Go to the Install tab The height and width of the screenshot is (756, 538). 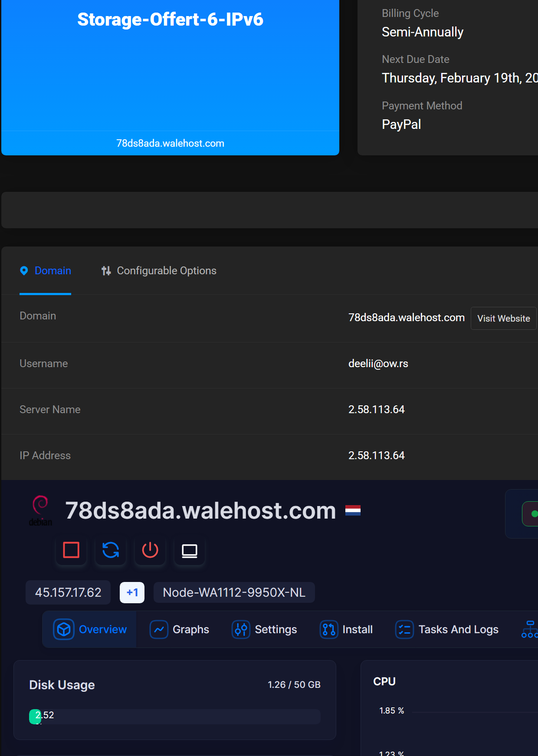click(x=346, y=629)
